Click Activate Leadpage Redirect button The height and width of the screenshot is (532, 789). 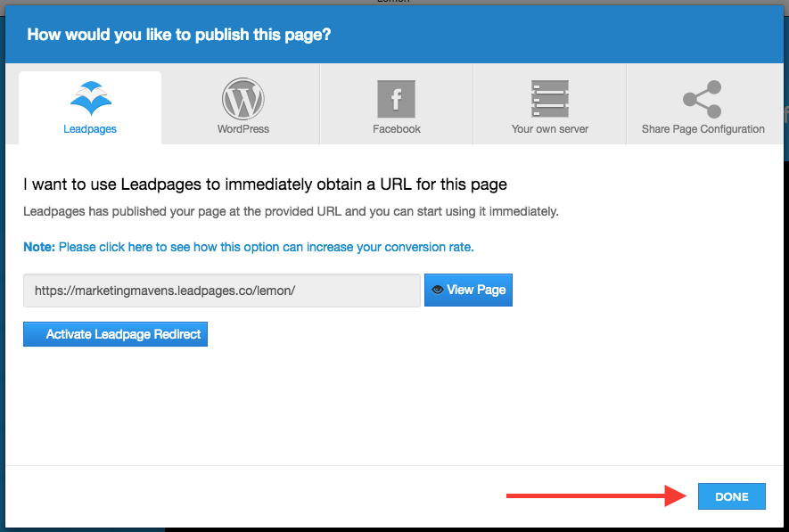pos(115,334)
